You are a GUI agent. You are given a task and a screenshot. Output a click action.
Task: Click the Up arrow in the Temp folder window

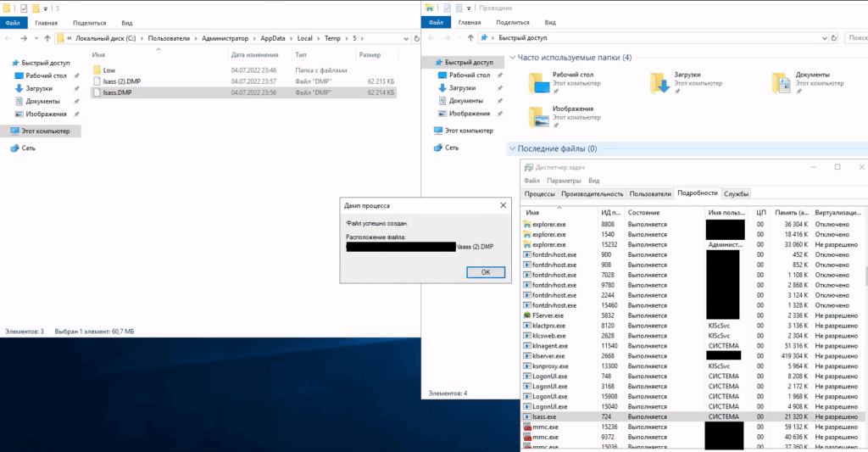pyautogui.click(x=47, y=38)
